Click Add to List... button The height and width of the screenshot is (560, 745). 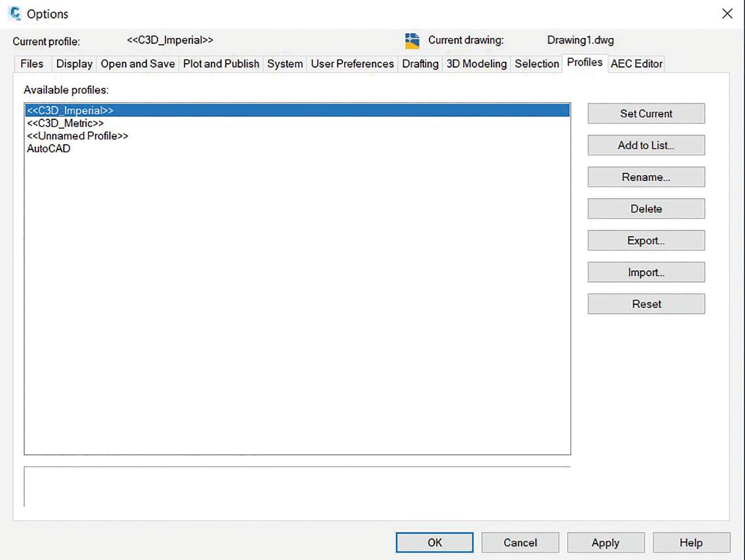[646, 145]
